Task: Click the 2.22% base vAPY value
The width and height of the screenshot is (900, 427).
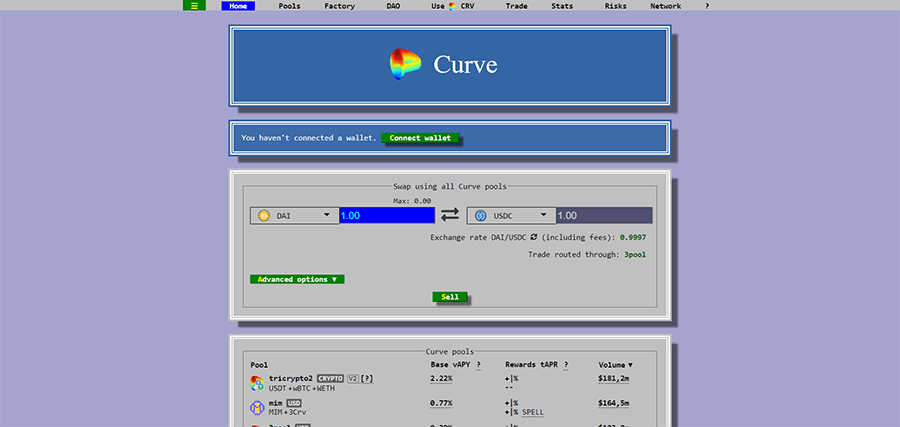Action: tap(441, 379)
